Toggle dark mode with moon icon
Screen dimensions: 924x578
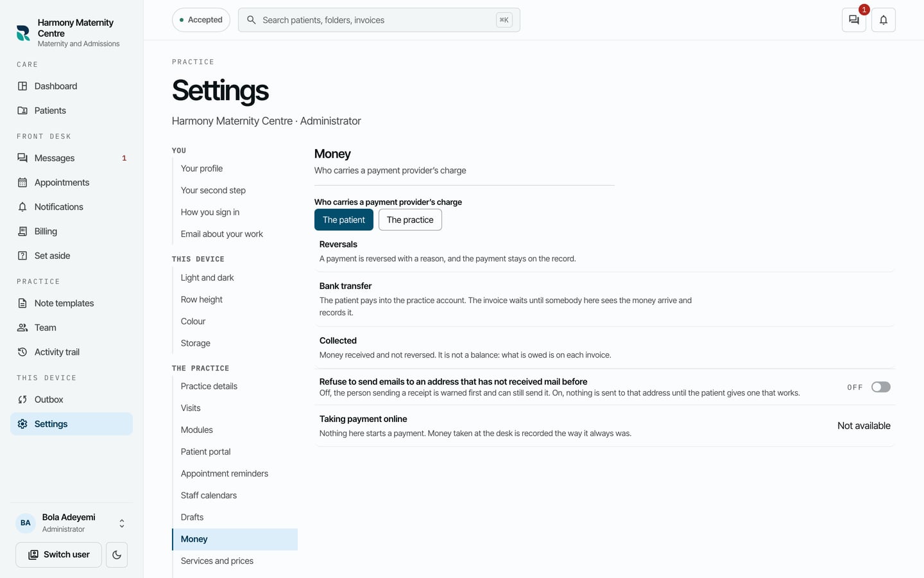pos(117,555)
